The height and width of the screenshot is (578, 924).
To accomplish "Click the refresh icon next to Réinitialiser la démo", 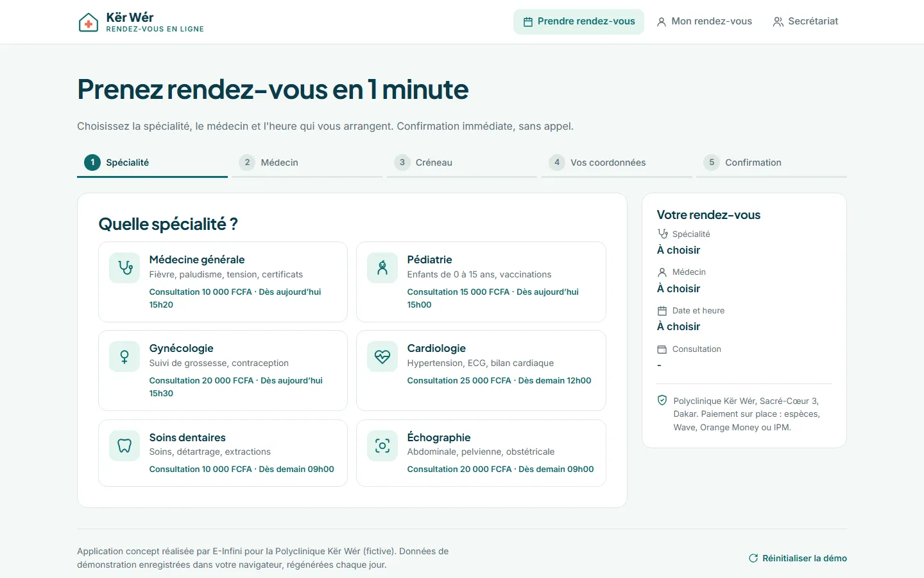I will pyautogui.click(x=753, y=558).
